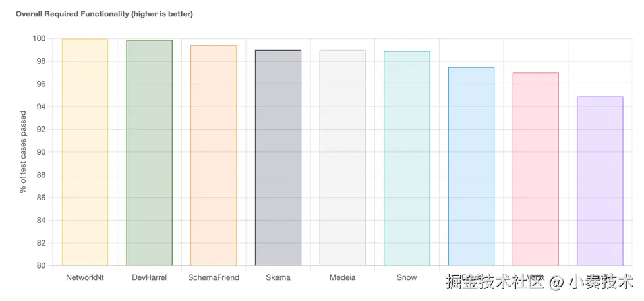Select the pink bar in the chart
Viewport: 644px width, 301px height.
535,169
